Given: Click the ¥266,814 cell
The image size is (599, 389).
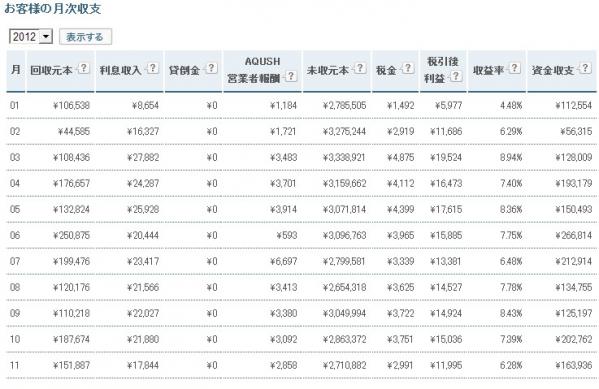Looking at the screenshot, I should 573,235.
